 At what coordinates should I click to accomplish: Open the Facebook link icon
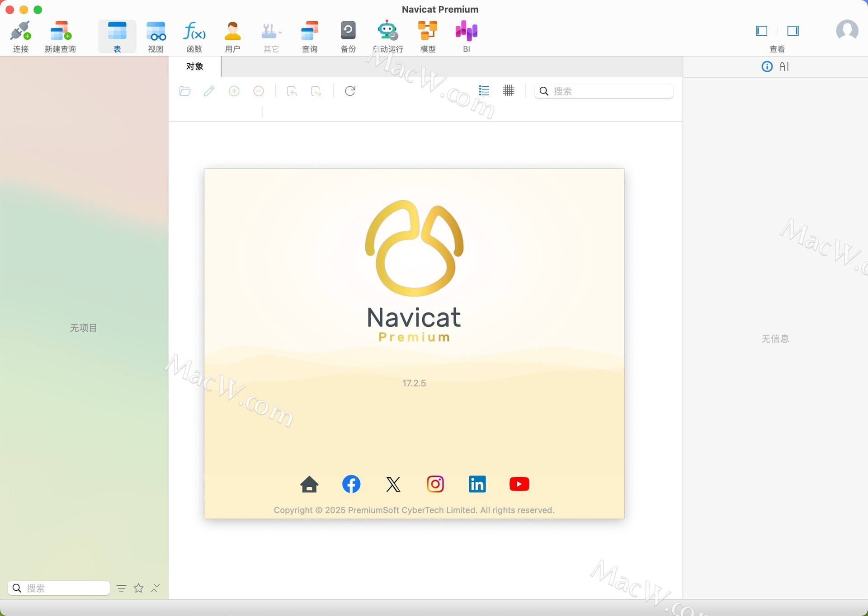click(x=351, y=484)
